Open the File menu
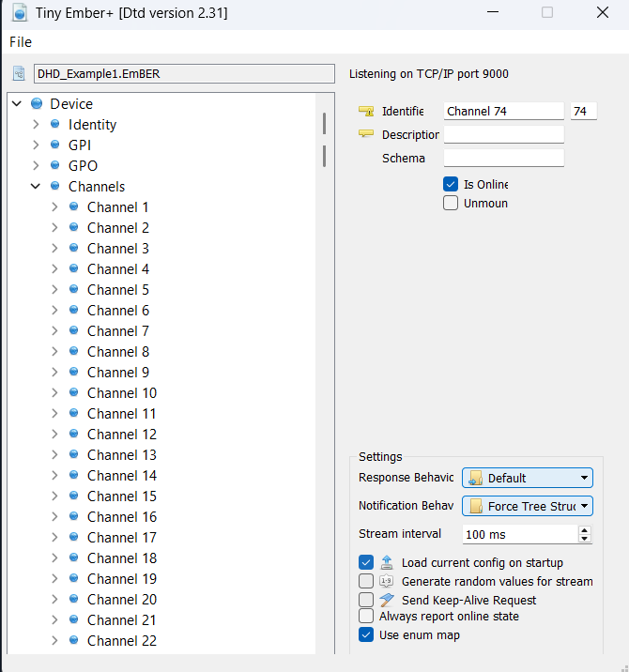 click(21, 42)
